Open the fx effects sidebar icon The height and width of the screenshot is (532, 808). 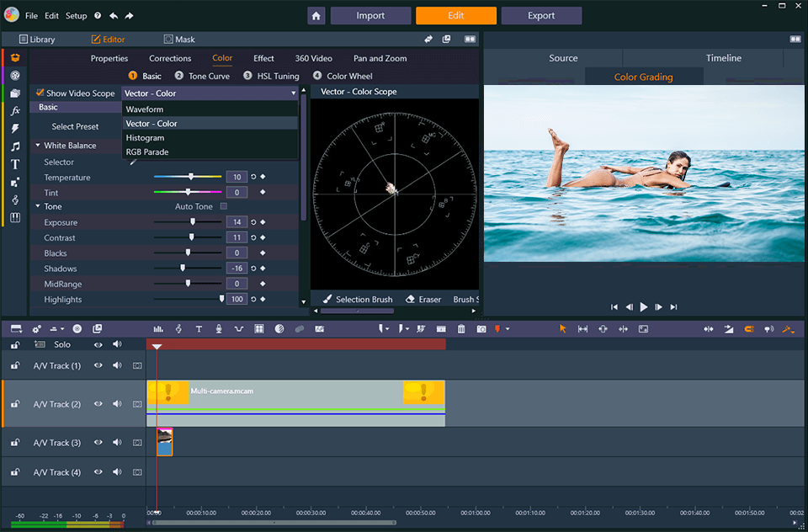[15, 111]
